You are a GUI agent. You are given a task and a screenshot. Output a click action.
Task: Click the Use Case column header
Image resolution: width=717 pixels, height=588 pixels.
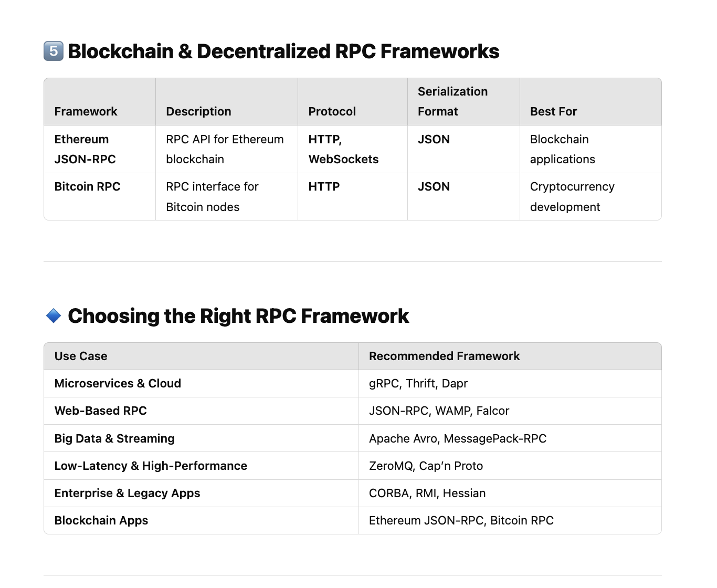[81, 356]
